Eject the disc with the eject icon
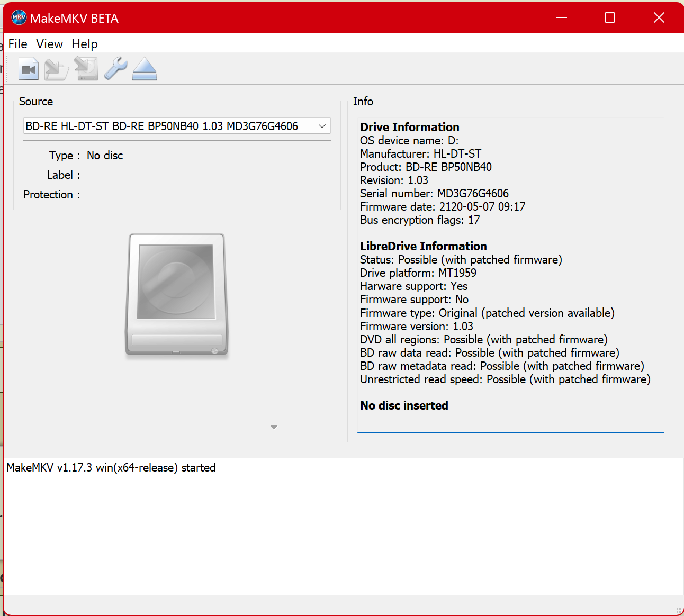The height and width of the screenshot is (616, 684). [x=145, y=69]
